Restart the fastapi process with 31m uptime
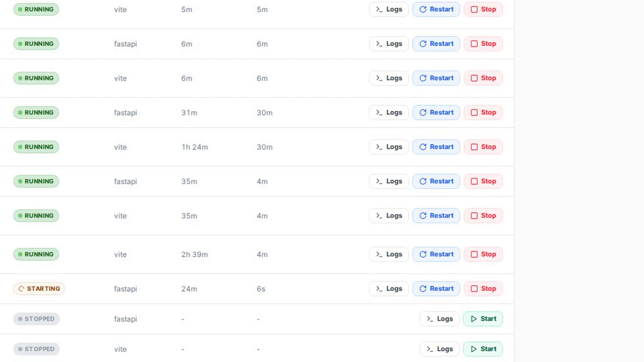This screenshot has height=362, width=644. (436, 113)
